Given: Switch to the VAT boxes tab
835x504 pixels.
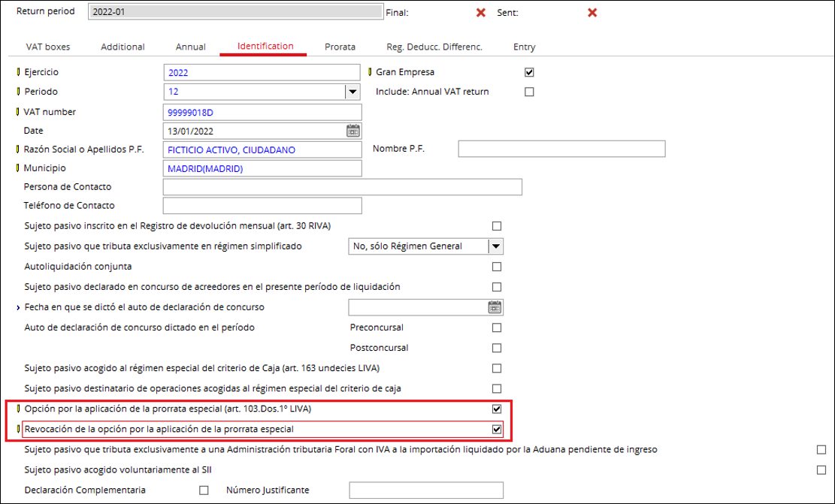Looking at the screenshot, I should pyautogui.click(x=48, y=47).
